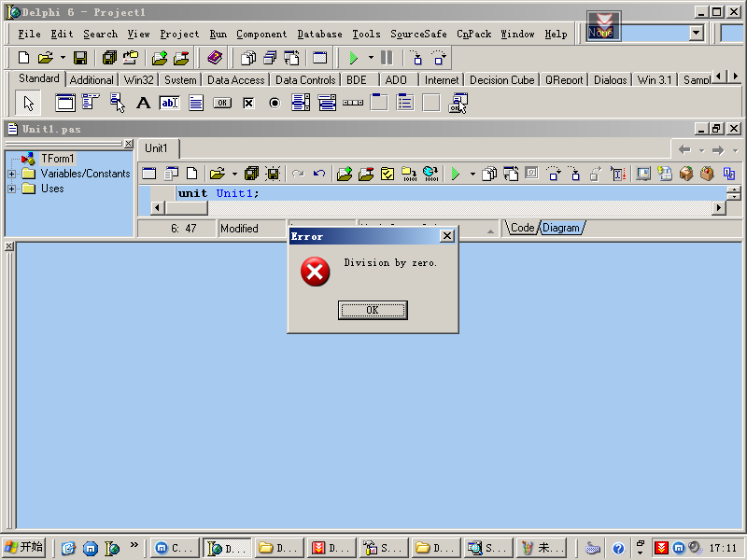This screenshot has height=560, width=747.
Task: Select the Button component (OK icon) in the palette
Action: [x=221, y=103]
